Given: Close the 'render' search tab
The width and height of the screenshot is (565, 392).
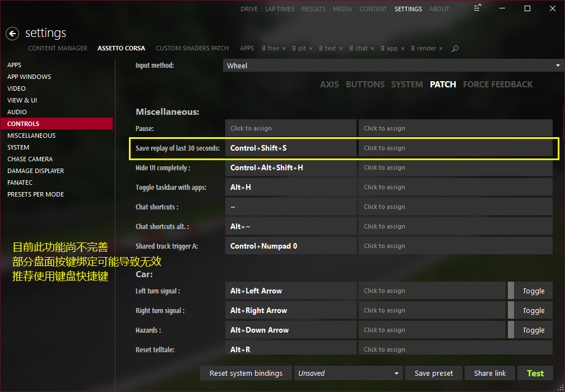Looking at the screenshot, I should click(x=441, y=48).
